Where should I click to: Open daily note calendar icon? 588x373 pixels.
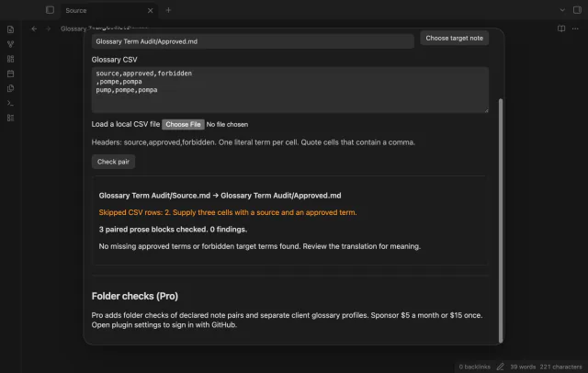(x=10, y=73)
